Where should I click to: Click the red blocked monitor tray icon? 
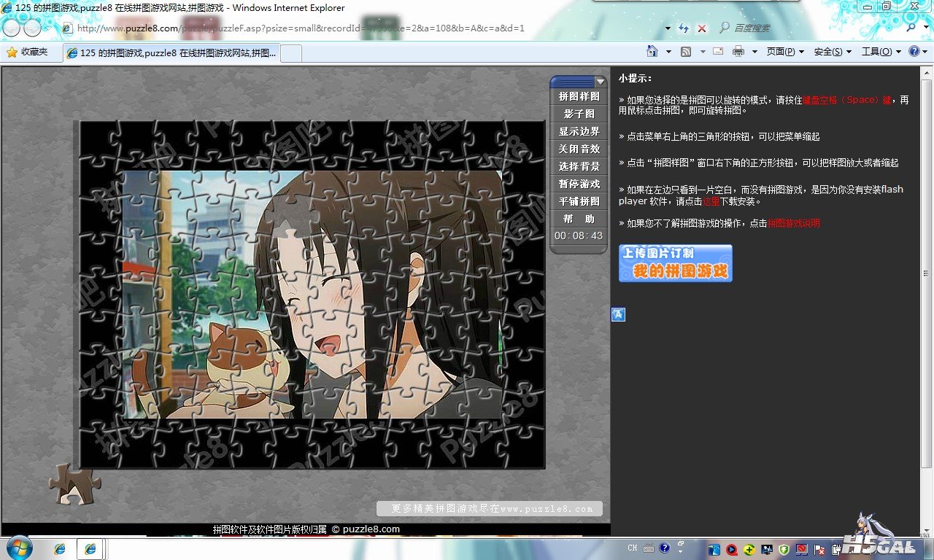(802, 549)
